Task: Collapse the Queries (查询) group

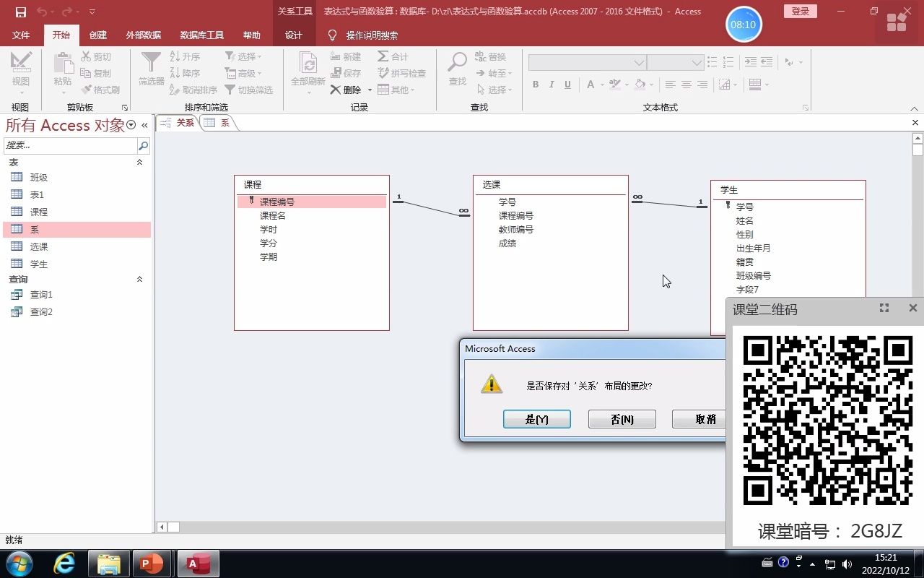Action: pyautogui.click(x=140, y=280)
